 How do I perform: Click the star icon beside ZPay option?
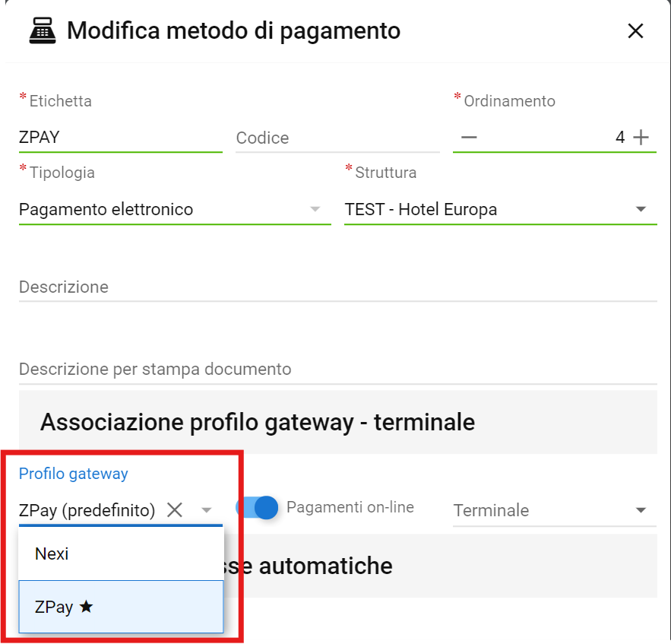pos(86,607)
